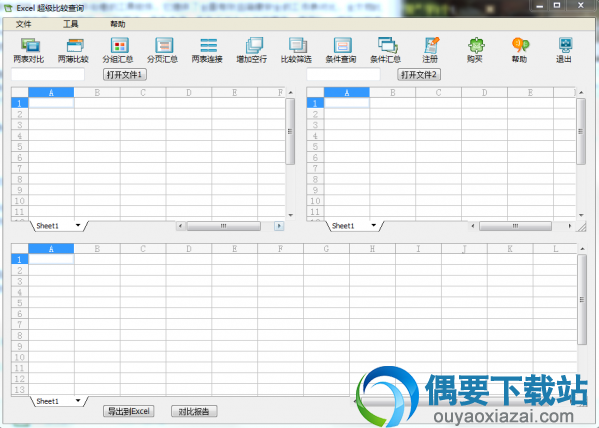Click the 对比报告 button
Screen dimensions: 599x428
point(194,411)
